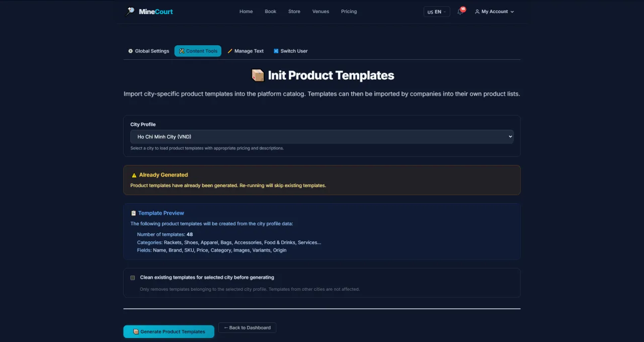Open the EN language selector

pyautogui.click(x=437, y=12)
